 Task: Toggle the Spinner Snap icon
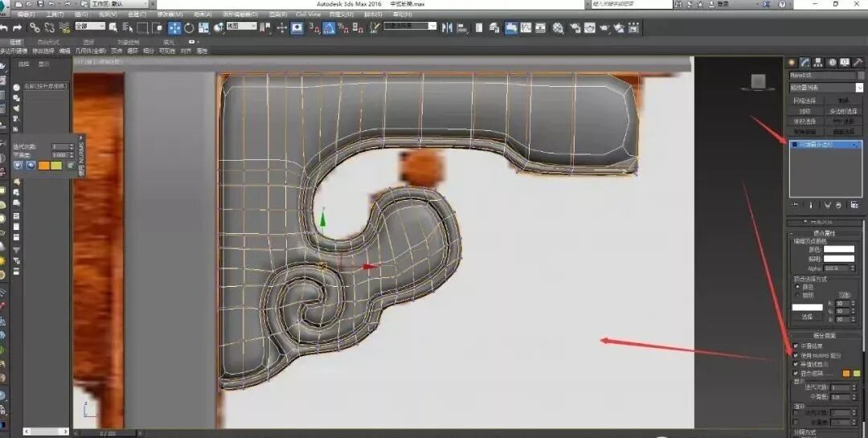point(358,27)
